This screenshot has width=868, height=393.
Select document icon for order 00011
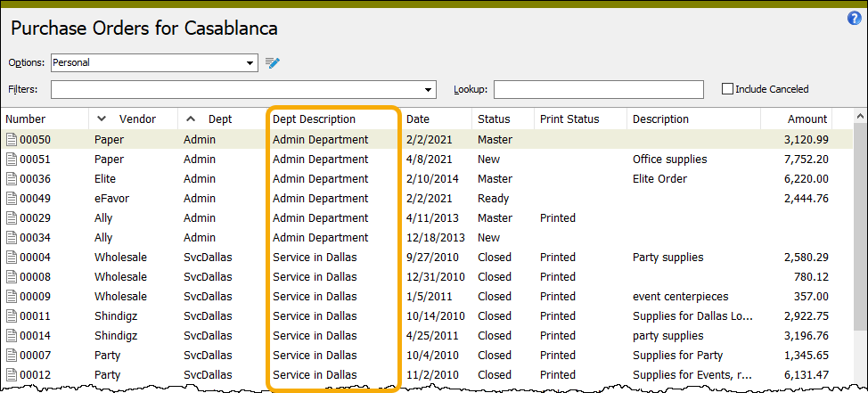[x=12, y=316]
